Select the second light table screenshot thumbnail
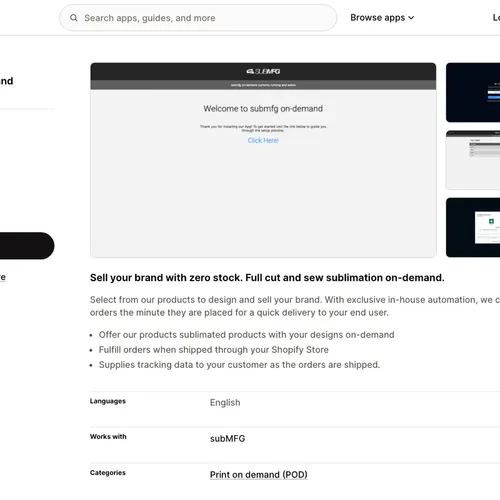Viewport: 500px width, 500px height. (473, 160)
